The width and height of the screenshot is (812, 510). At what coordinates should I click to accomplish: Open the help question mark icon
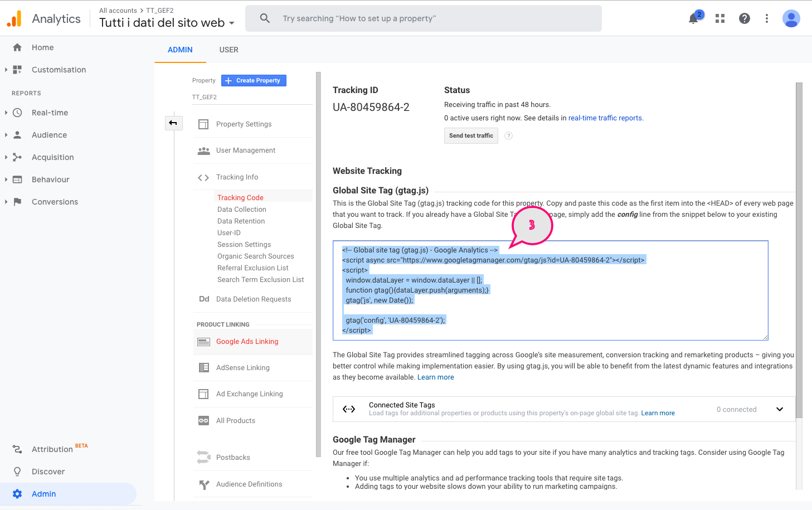[x=744, y=18]
